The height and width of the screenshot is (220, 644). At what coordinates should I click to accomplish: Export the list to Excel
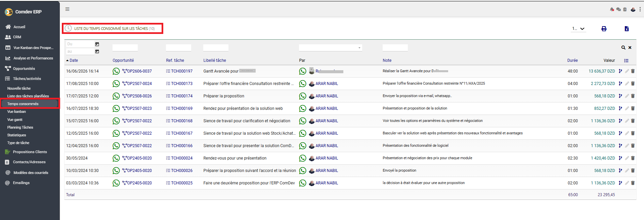point(627,29)
